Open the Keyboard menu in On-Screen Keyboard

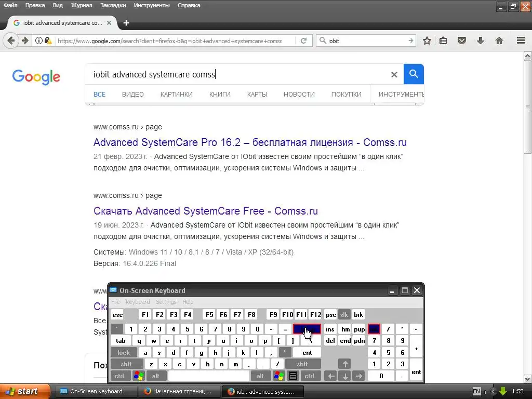point(137,302)
